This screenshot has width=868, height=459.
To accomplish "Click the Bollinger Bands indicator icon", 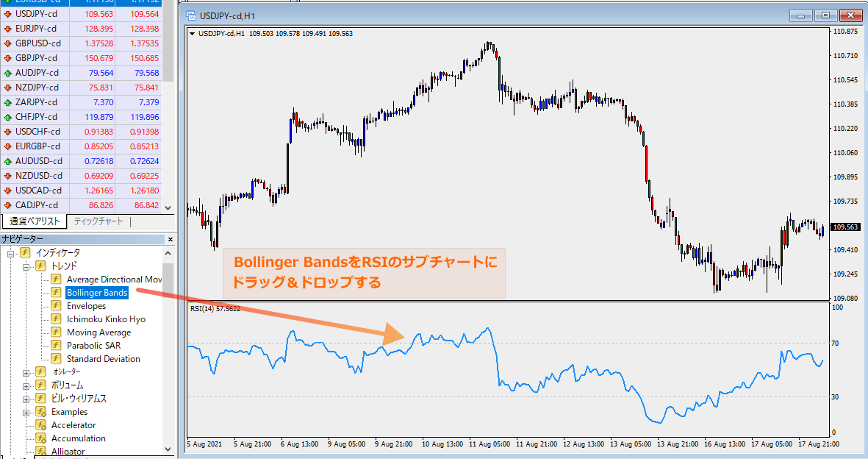I will (x=56, y=293).
